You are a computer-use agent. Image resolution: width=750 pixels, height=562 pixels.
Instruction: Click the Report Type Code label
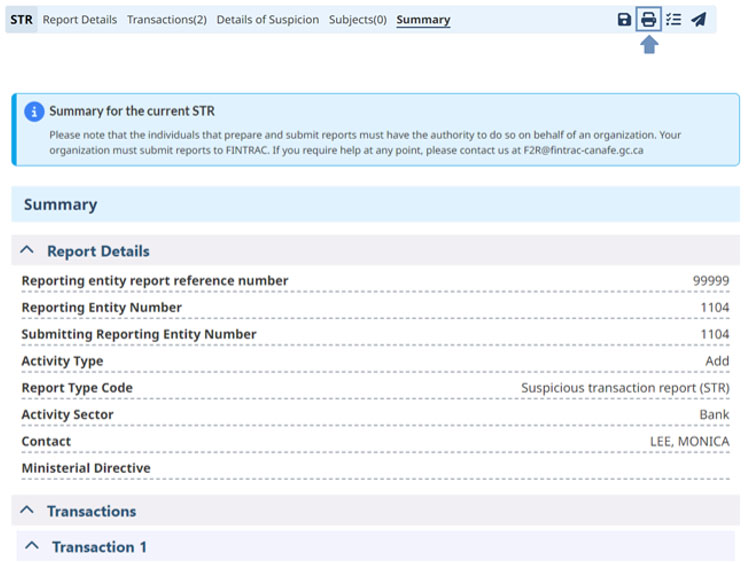pos(77,388)
